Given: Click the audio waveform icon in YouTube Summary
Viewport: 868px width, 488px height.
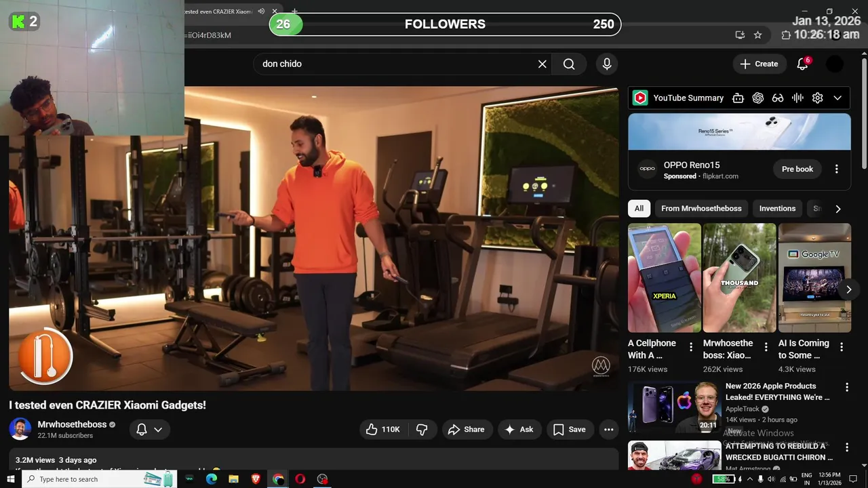Looking at the screenshot, I should tap(797, 98).
